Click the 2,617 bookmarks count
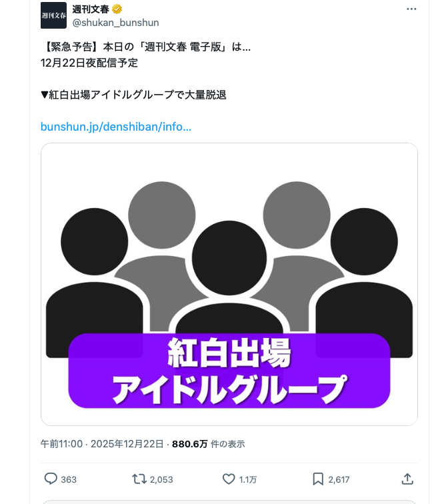Screen dimensions: 434x504 coord(339,479)
